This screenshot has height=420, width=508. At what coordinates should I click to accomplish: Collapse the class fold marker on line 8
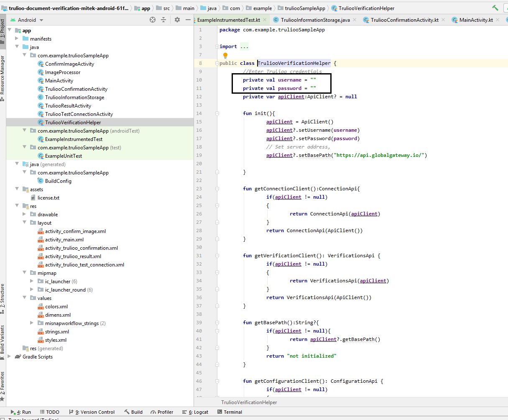(x=217, y=63)
